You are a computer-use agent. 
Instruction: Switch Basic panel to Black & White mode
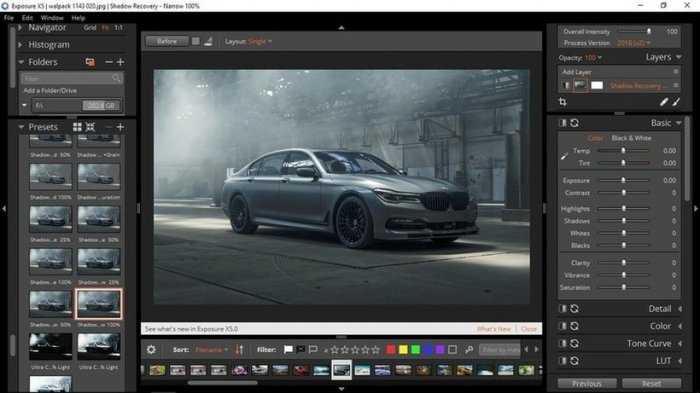click(x=631, y=138)
